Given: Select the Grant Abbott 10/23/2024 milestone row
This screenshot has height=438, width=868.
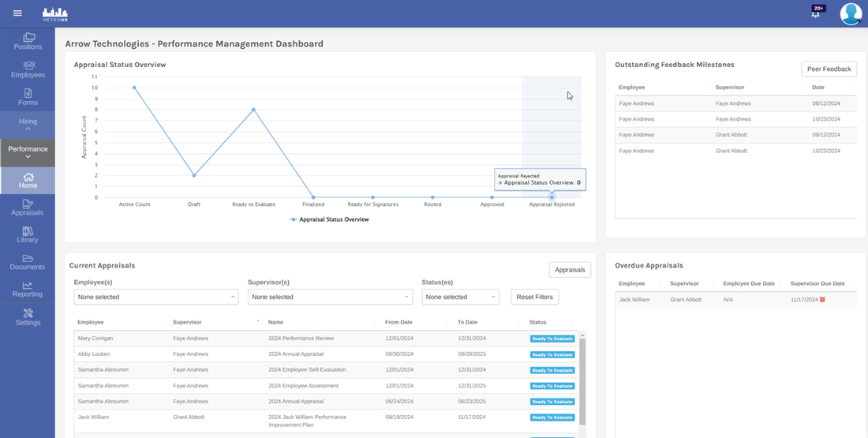Looking at the screenshot, I should (x=735, y=151).
